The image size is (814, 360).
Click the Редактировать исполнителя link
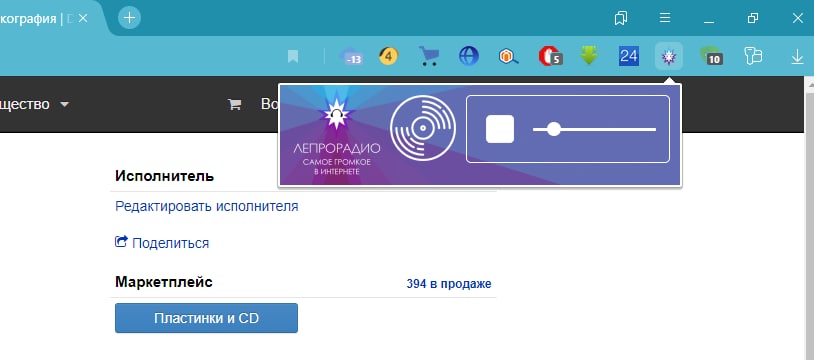tap(207, 206)
